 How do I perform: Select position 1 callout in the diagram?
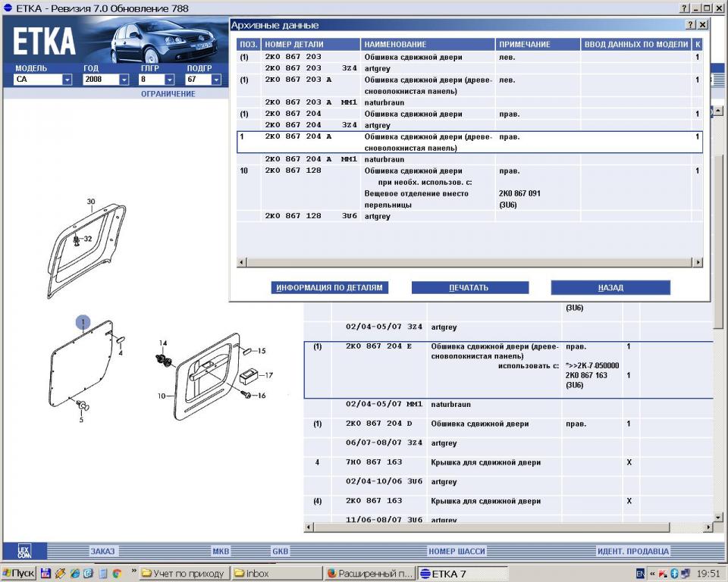click(x=83, y=322)
